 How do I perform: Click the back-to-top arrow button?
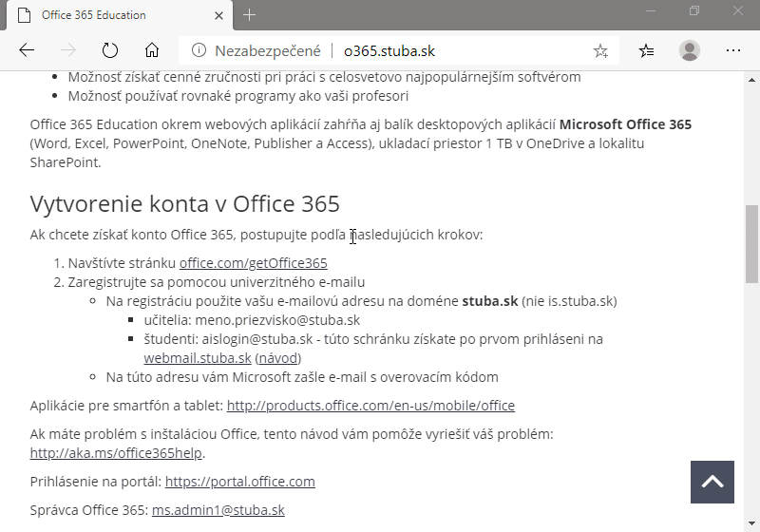pyautogui.click(x=712, y=482)
